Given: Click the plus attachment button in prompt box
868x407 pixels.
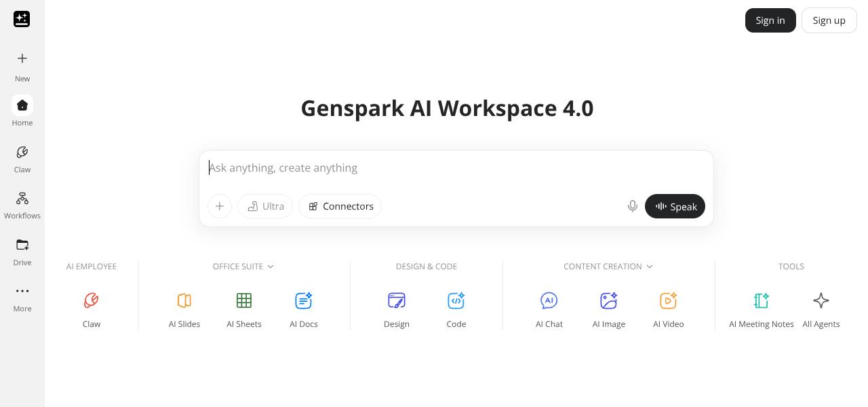Looking at the screenshot, I should click(x=220, y=206).
